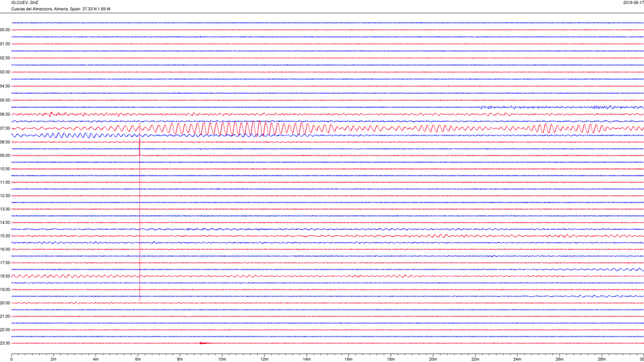This screenshot has height=362, width=644.
Task: Click the 28m tick on time axis
Action: [602, 359]
